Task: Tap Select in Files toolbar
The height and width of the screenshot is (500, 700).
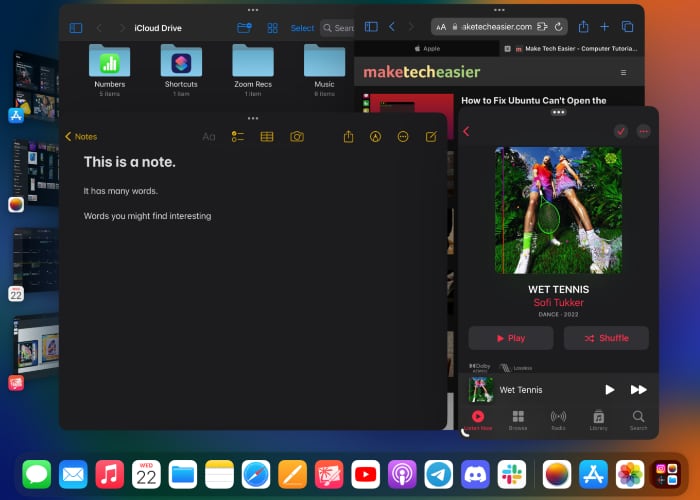Action: [302, 28]
